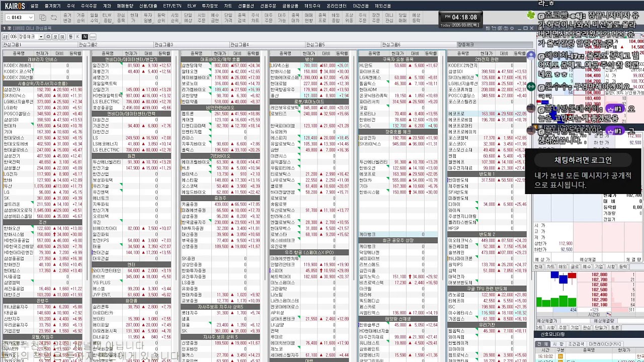
Task: Click the SK하이닉스 row in 관심그룹1
Action: pyautogui.click(x=42, y=96)
